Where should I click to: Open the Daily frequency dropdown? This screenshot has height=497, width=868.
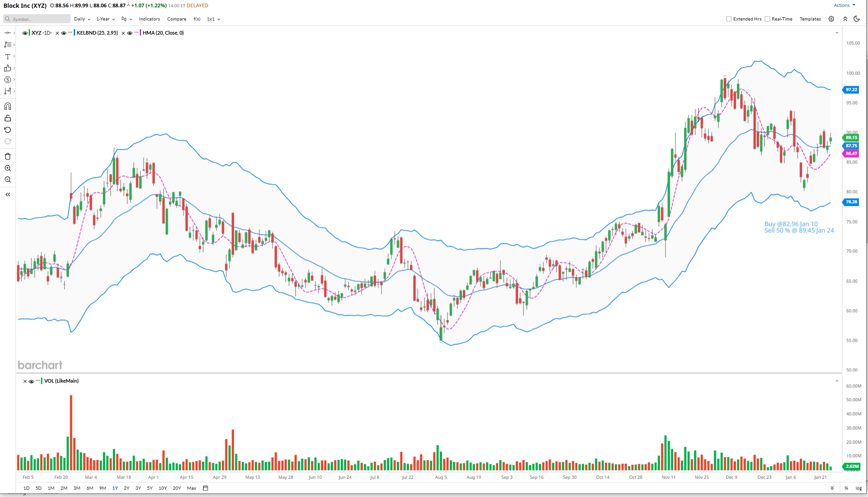(x=82, y=19)
